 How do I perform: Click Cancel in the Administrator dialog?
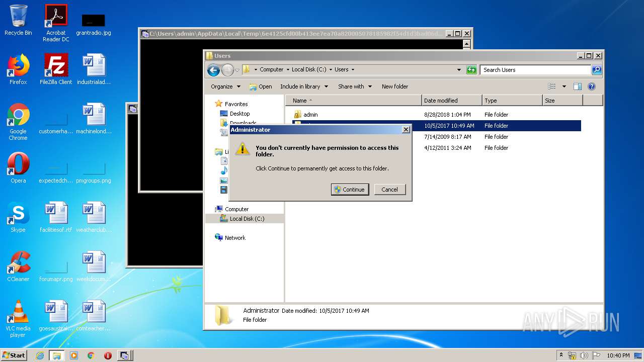[389, 190]
